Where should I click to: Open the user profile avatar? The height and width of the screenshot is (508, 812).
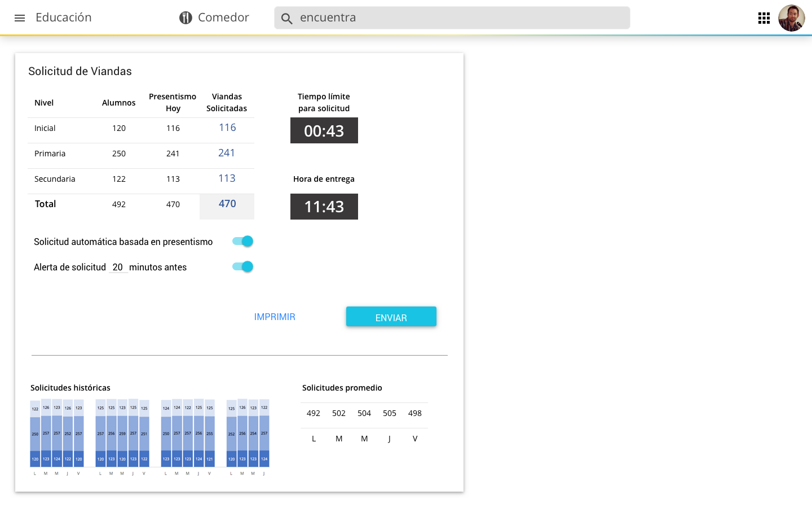791,18
